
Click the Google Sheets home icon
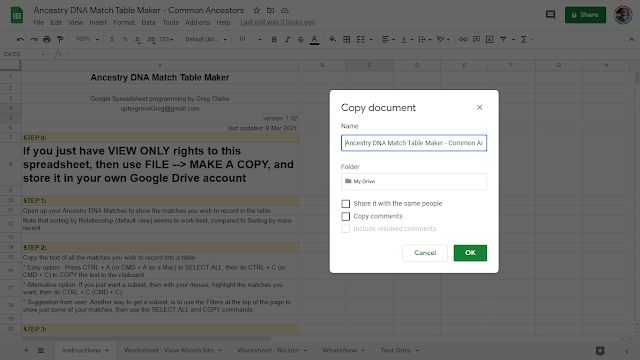tap(17, 16)
